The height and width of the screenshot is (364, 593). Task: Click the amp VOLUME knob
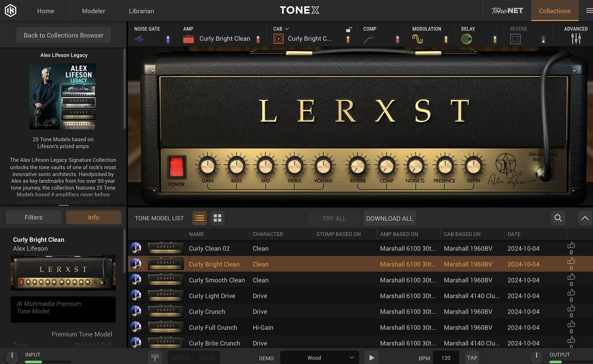click(323, 166)
